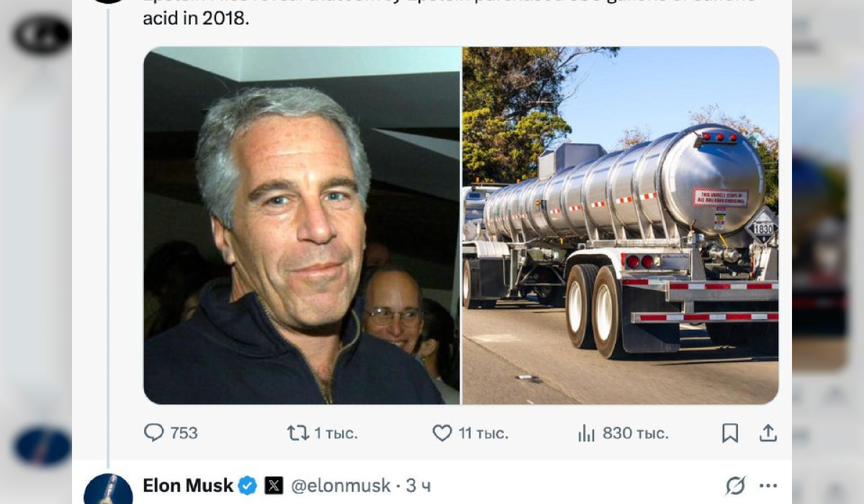
Task: Click the 830 тыс. views count
Action: click(635, 433)
